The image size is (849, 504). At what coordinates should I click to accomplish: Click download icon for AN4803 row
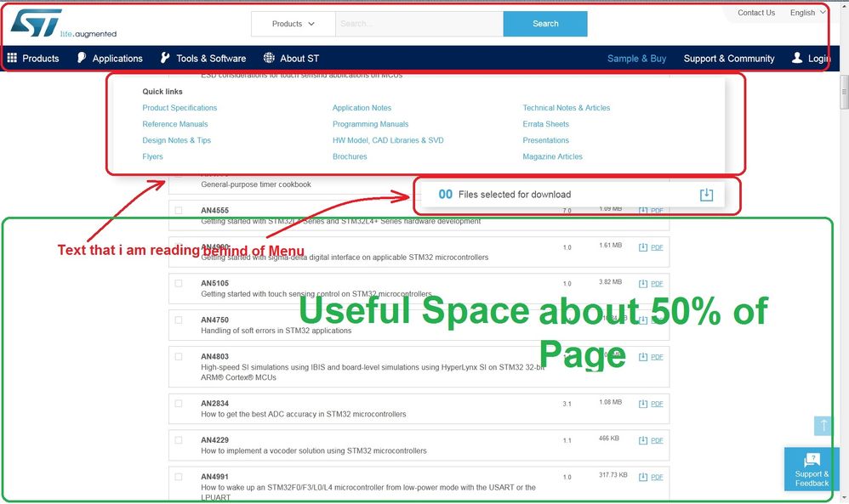pos(643,357)
